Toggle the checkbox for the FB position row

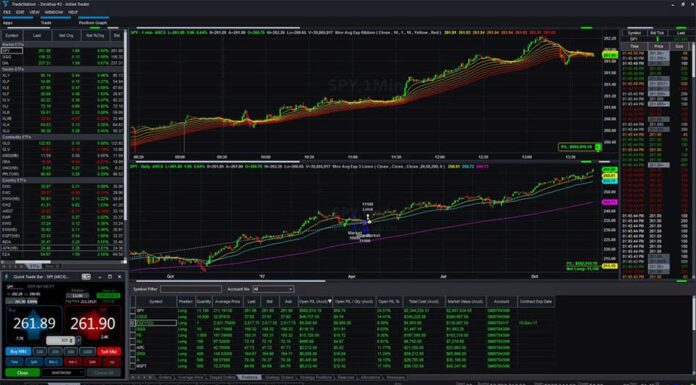coord(133,335)
